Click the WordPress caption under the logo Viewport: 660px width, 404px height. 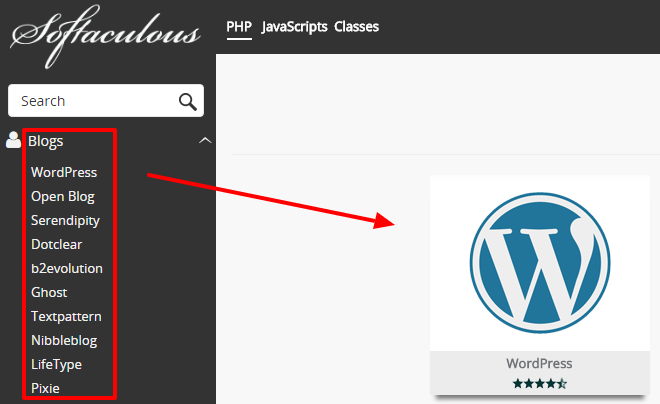pos(539,363)
